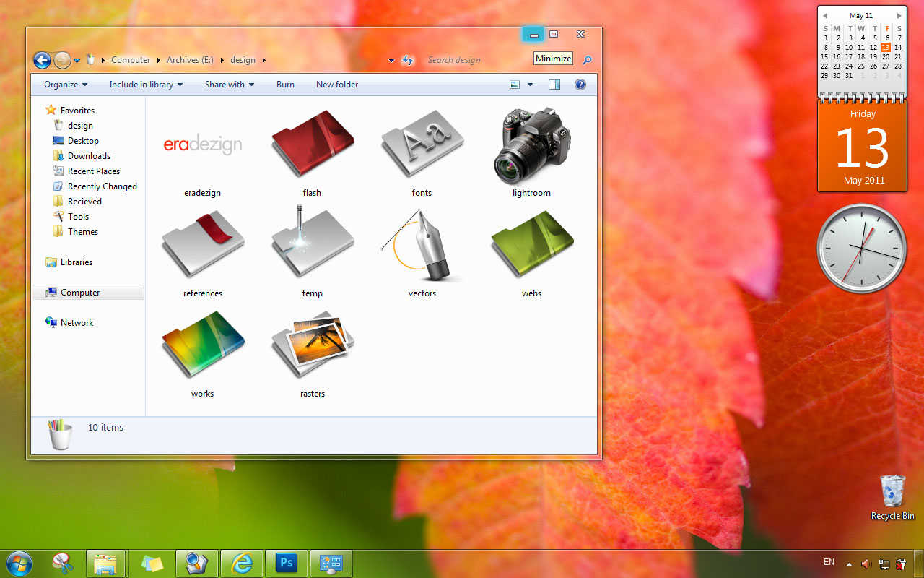This screenshot has width=924, height=578.
Task: Open recent pages dropdown arrow
Action: pyautogui.click(x=77, y=61)
